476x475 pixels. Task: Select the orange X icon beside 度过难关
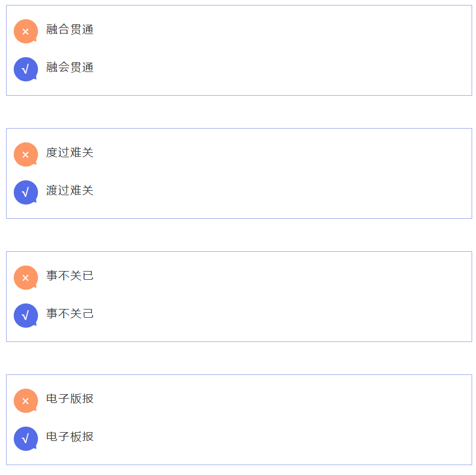(x=25, y=154)
